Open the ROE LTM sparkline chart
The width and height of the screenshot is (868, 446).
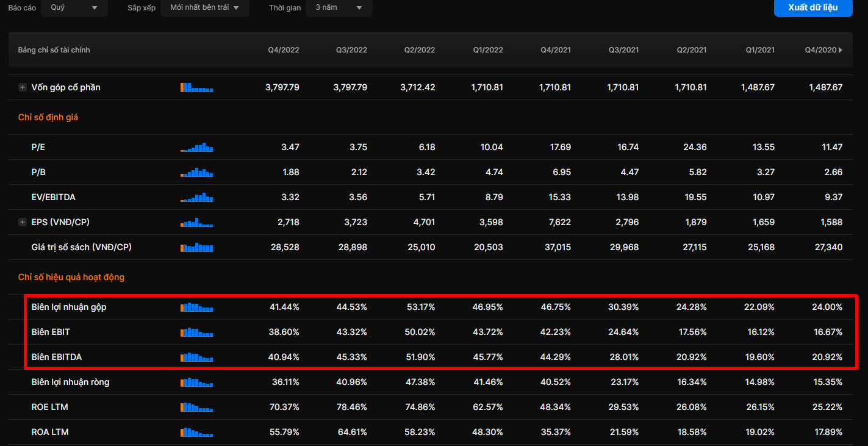tap(196, 407)
